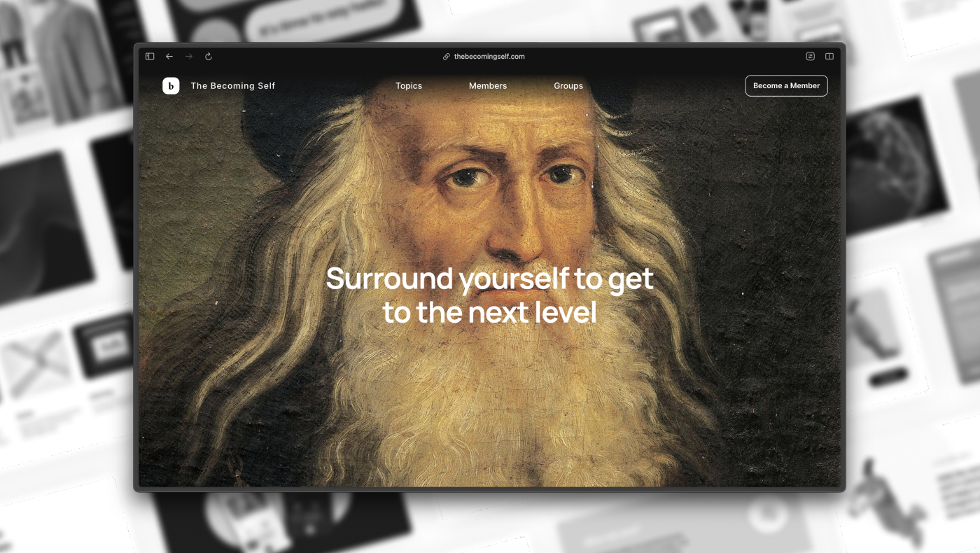The image size is (980, 553).
Task: Click the white 'b' logo
Action: [x=171, y=85]
